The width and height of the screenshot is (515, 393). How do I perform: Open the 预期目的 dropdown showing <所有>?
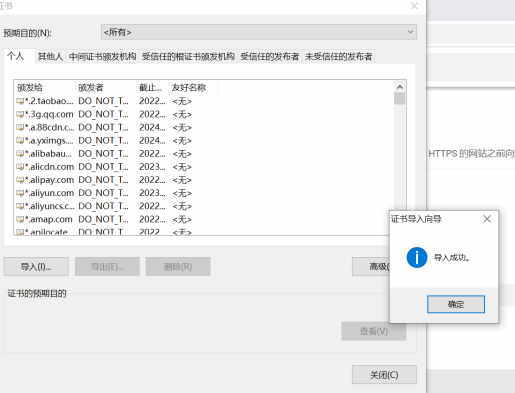click(259, 32)
